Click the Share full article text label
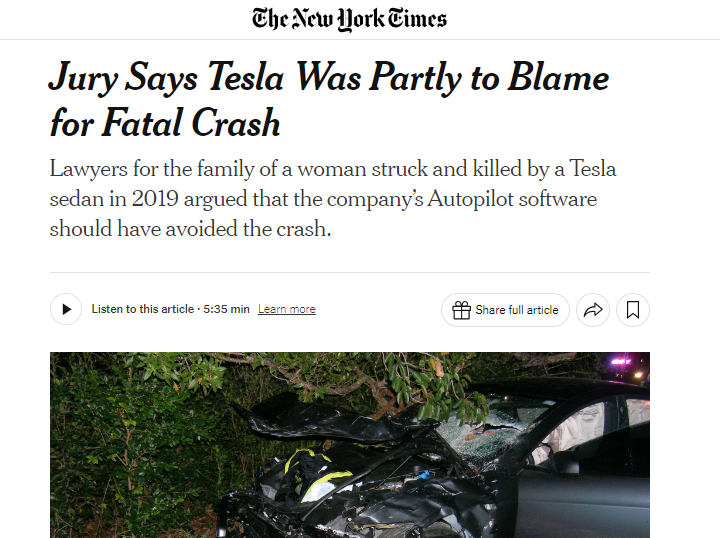 tap(517, 310)
